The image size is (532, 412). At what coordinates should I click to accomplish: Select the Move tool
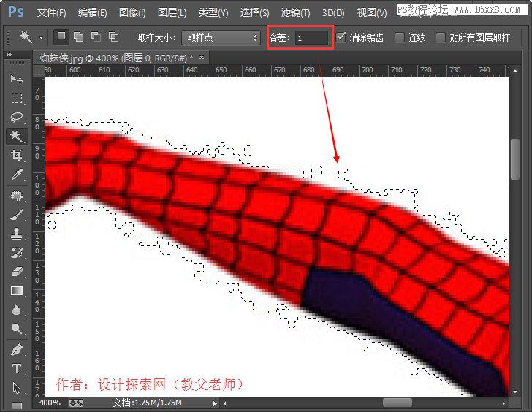(17, 79)
